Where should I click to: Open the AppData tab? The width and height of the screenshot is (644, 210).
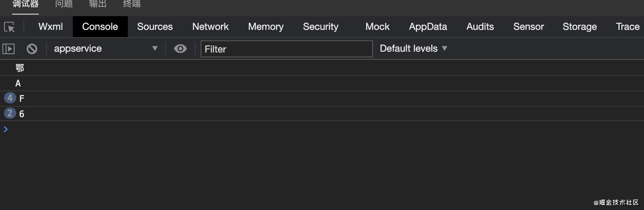pyautogui.click(x=428, y=27)
